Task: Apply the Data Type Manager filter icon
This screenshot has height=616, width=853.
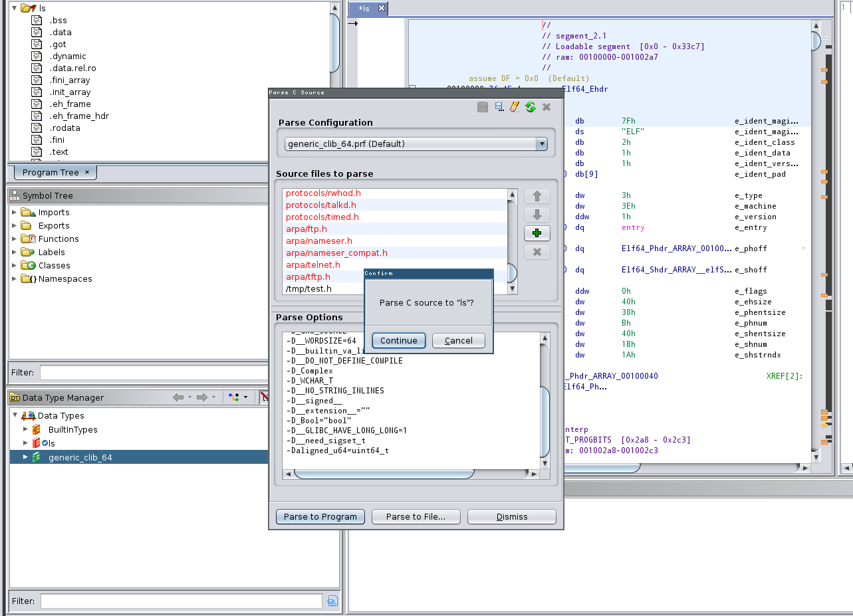Action: click(x=332, y=601)
